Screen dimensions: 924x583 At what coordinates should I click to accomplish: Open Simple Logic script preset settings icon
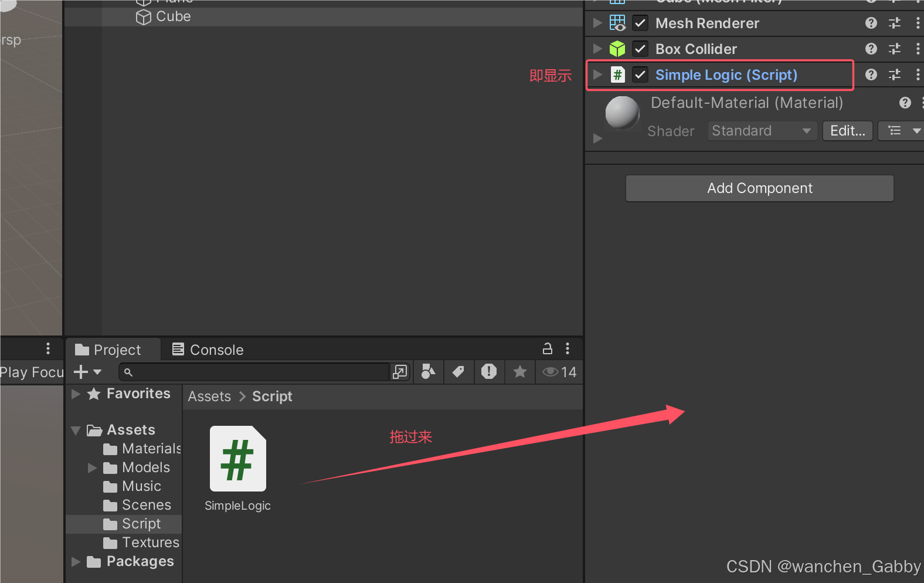pyautogui.click(x=895, y=74)
